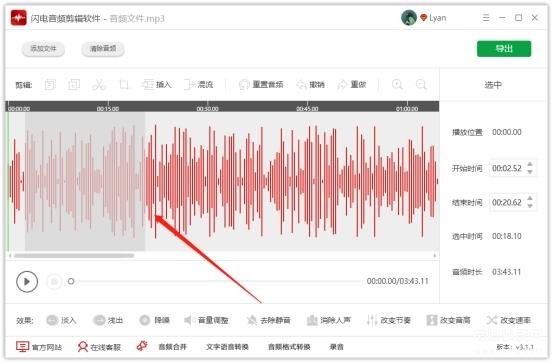Click the waveform horizontal scrollbar thumb

coord(74,255)
